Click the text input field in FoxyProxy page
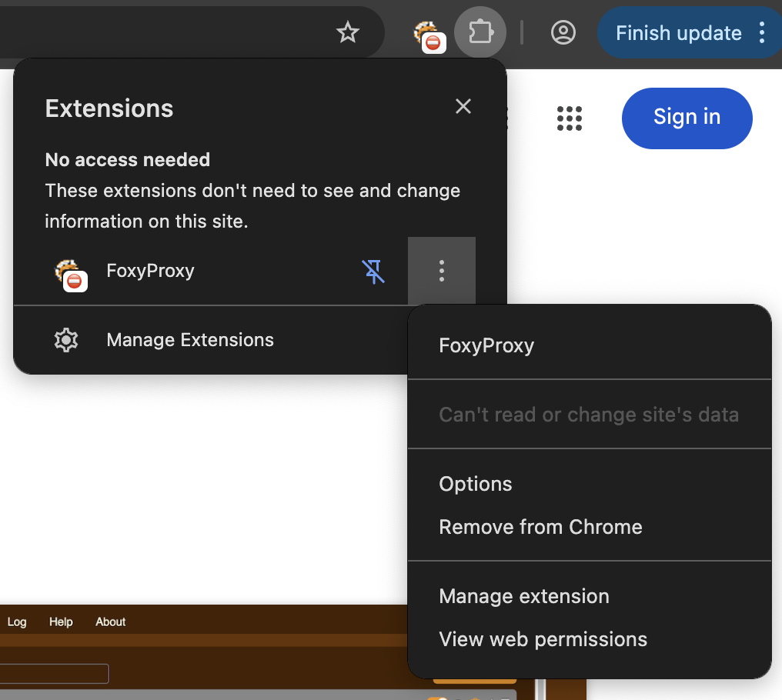Screen dimensions: 782x700 [52, 674]
